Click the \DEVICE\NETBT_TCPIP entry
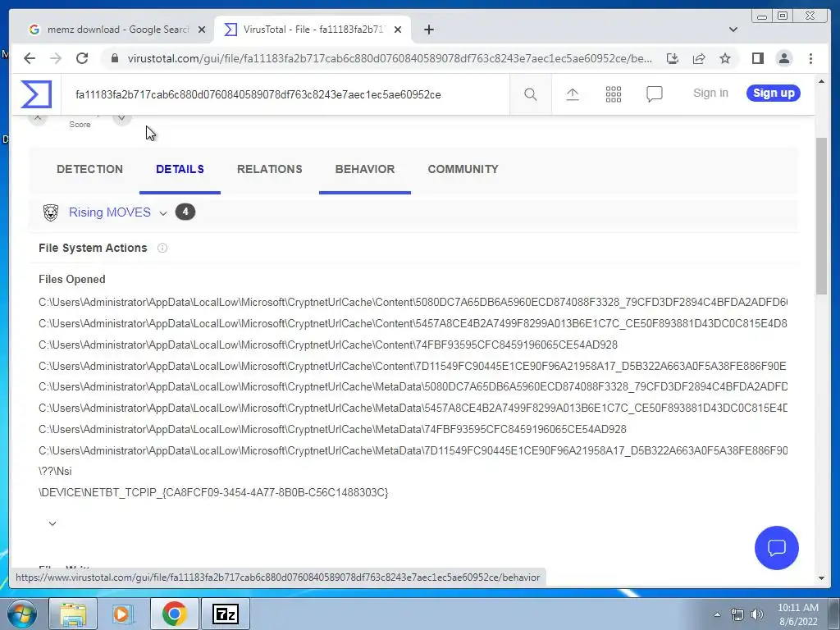 click(213, 492)
